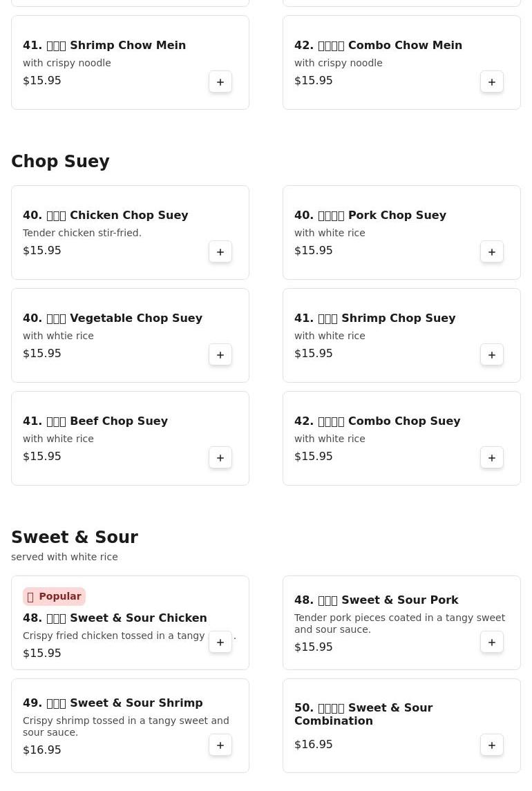Add Beef Chop Suey to the order
532x791 pixels.
pyautogui.click(x=220, y=458)
